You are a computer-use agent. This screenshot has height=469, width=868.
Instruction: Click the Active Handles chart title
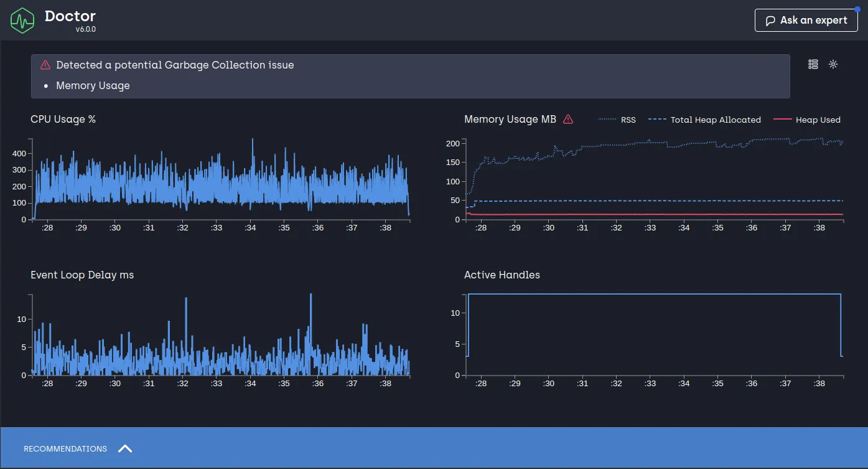[502, 275]
